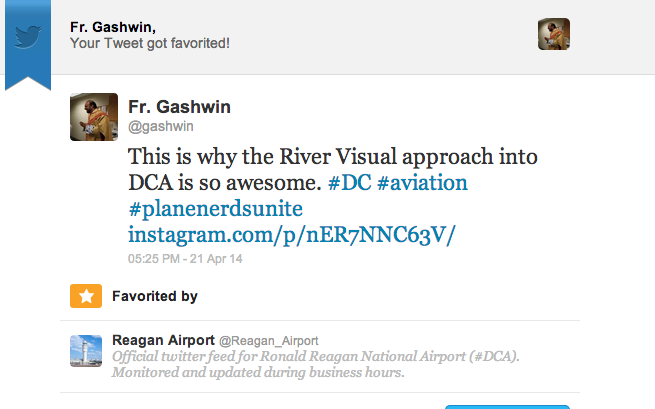The image size is (655, 409).
Task: Open the Reagan Airport profile picture
Action: pyautogui.click(x=86, y=351)
